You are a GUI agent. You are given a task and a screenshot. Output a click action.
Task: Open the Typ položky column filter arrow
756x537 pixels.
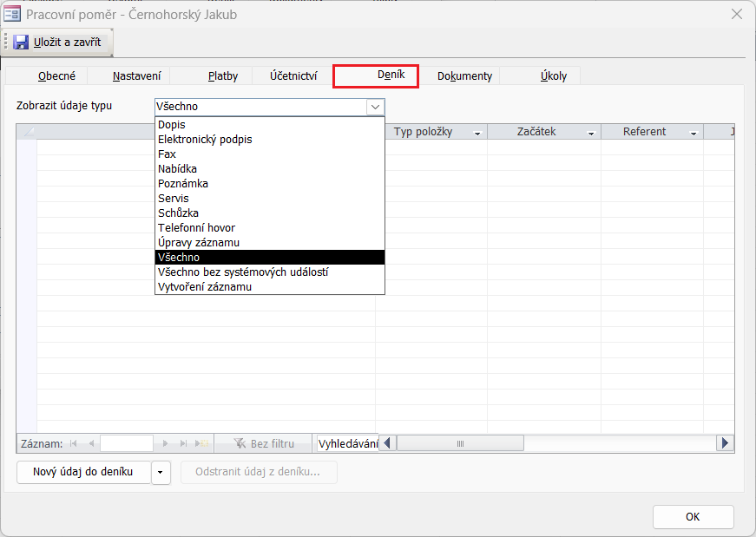tap(477, 133)
